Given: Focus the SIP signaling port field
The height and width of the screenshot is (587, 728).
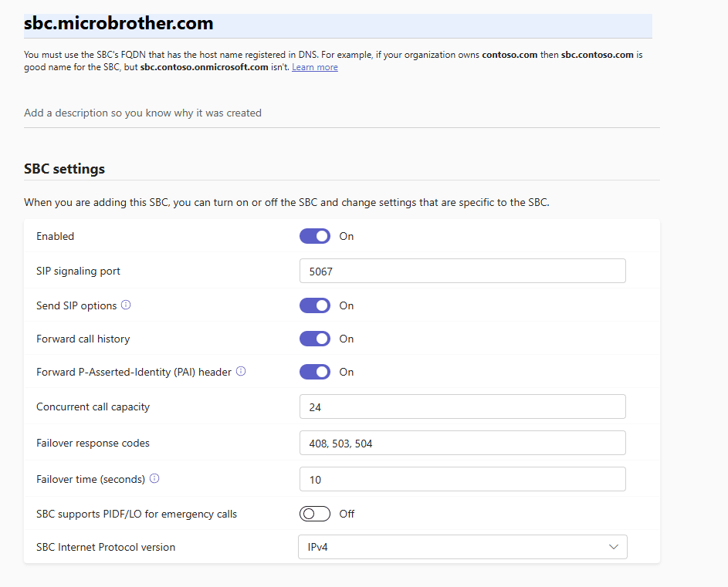Looking at the screenshot, I should 462,272.
